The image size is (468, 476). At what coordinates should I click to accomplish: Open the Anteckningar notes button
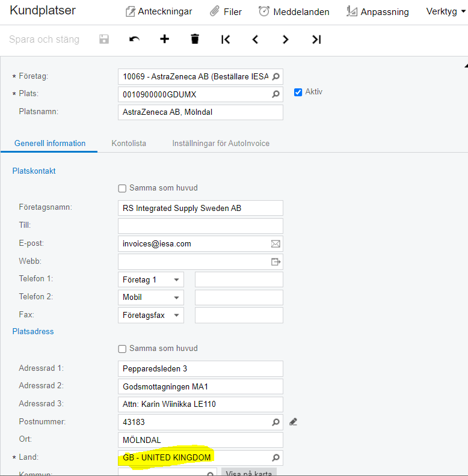coord(159,11)
